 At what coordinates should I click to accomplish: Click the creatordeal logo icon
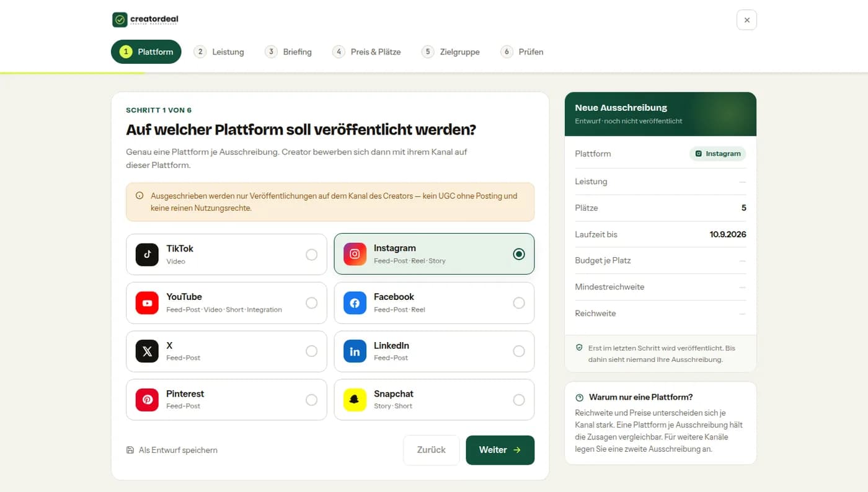(120, 20)
